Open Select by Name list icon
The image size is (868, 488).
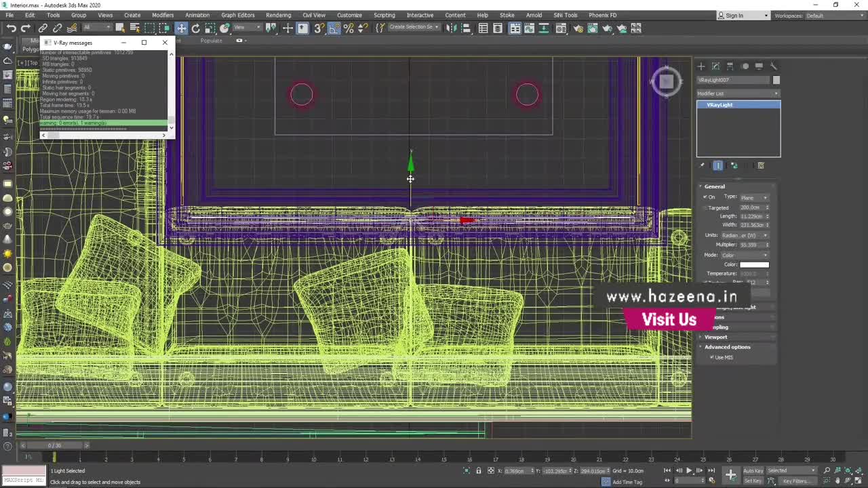135,28
